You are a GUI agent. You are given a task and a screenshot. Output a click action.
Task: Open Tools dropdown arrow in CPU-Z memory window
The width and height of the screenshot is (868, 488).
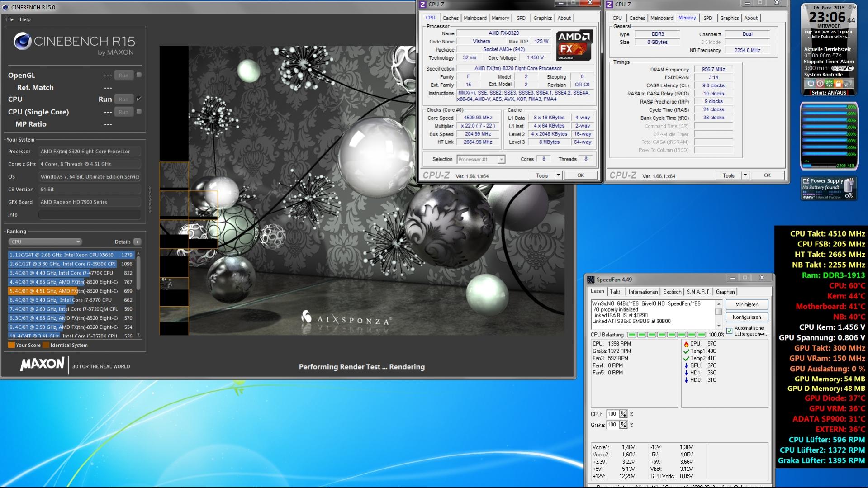click(745, 175)
